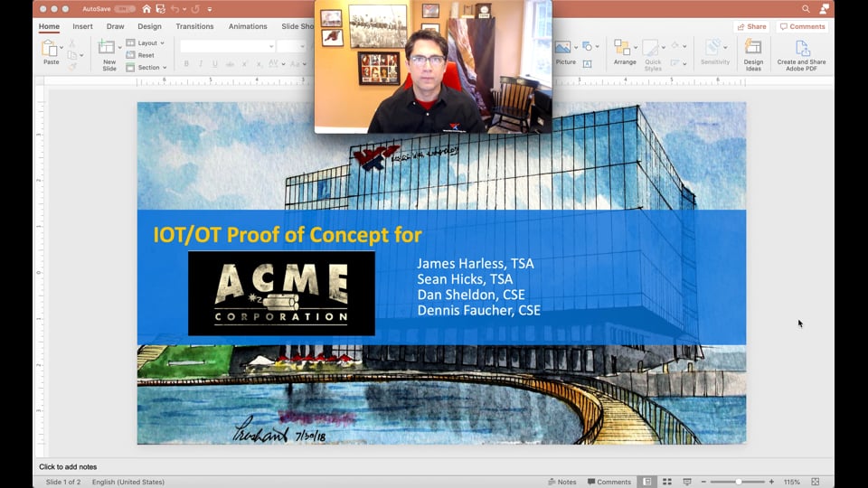
Task: Switch to Slide Sorter view icon
Action: tap(667, 482)
